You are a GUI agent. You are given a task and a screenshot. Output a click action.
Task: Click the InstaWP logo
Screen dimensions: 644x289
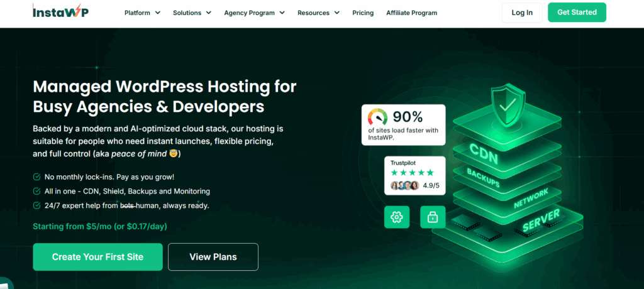(60, 11)
